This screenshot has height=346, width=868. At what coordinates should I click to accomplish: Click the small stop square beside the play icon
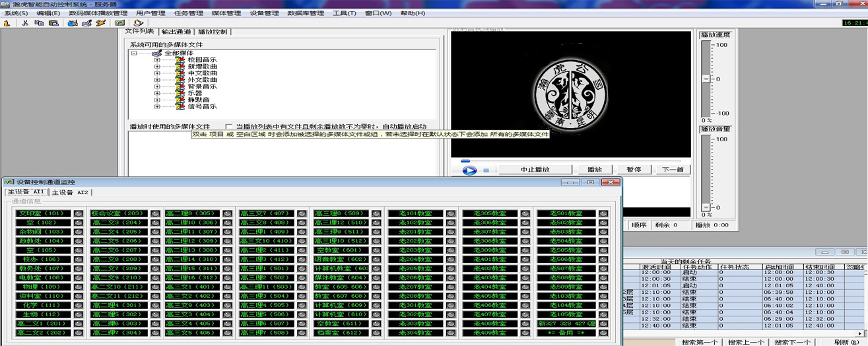(x=486, y=170)
